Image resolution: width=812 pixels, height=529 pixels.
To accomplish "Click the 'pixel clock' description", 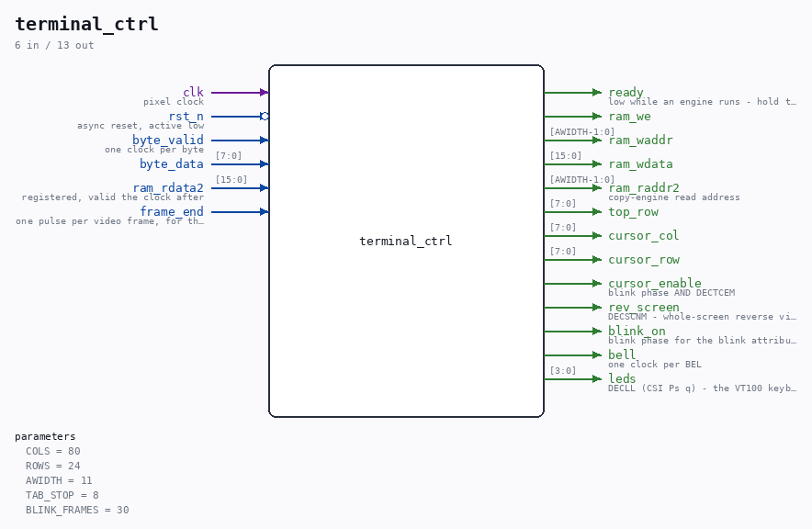I will (174, 101).
